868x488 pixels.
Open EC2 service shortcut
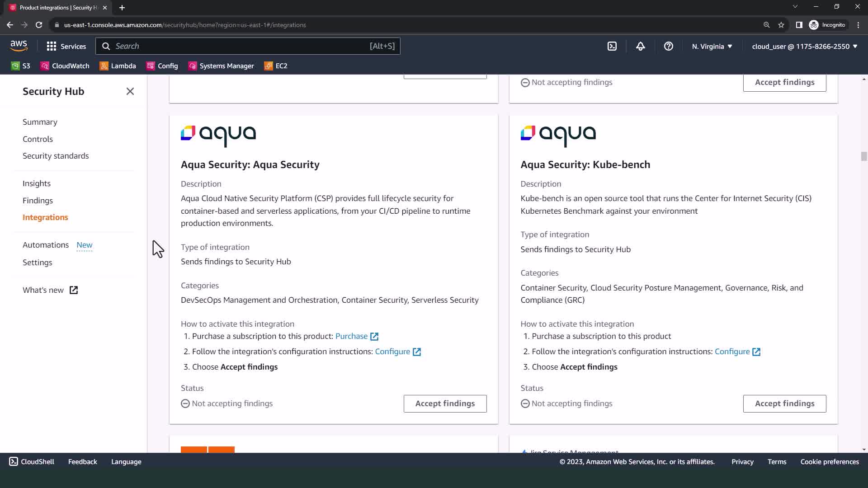click(x=276, y=66)
